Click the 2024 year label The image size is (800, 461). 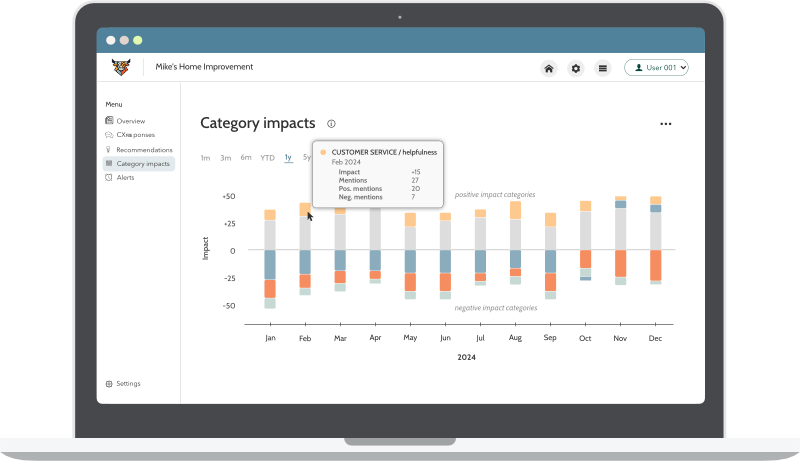tap(466, 357)
